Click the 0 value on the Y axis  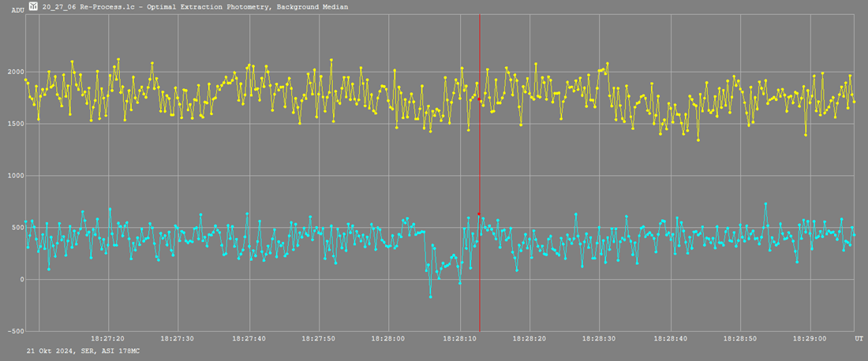(21, 280)
